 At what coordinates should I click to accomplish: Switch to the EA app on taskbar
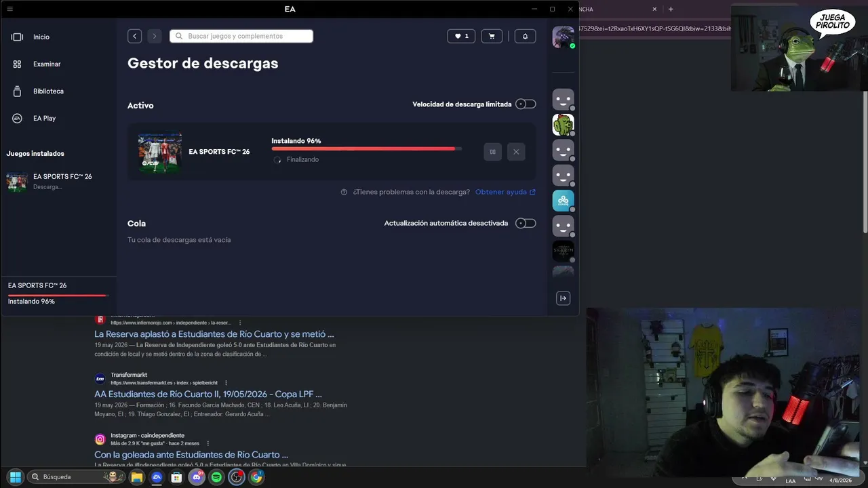pyautogui.click(x=157, y=477)
